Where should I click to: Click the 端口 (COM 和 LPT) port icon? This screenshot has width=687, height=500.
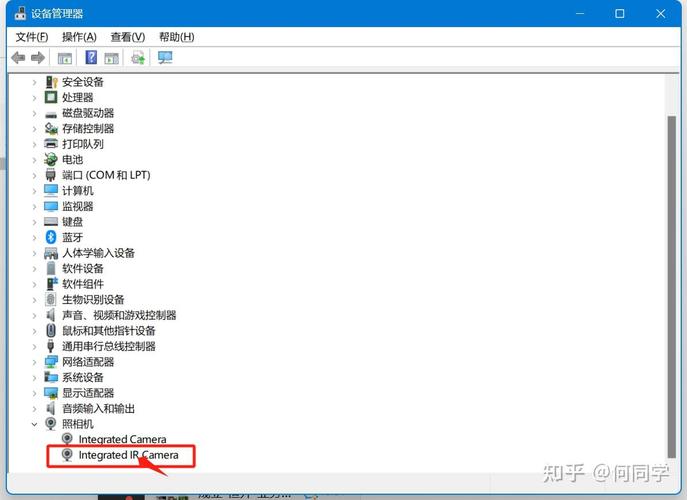[x=51, y=175]
